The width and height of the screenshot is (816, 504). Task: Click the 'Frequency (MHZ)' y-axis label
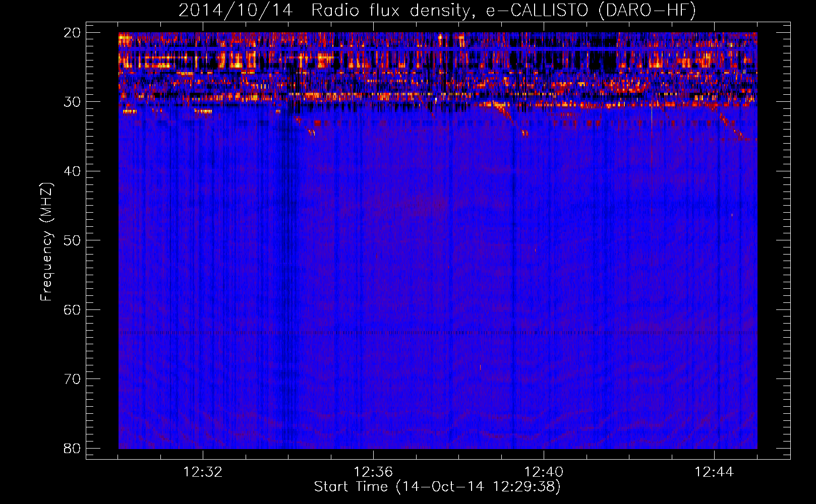(x=46, y=242)
